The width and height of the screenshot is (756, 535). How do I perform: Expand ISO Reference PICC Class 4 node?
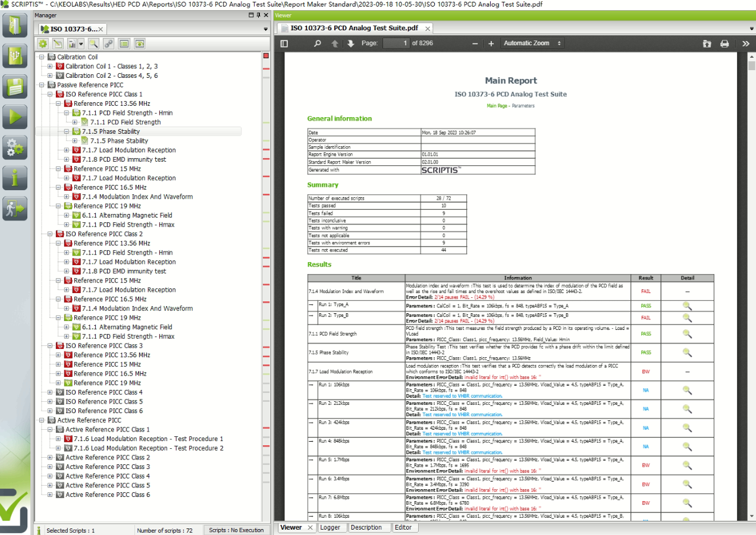click(x=50, y=392)
